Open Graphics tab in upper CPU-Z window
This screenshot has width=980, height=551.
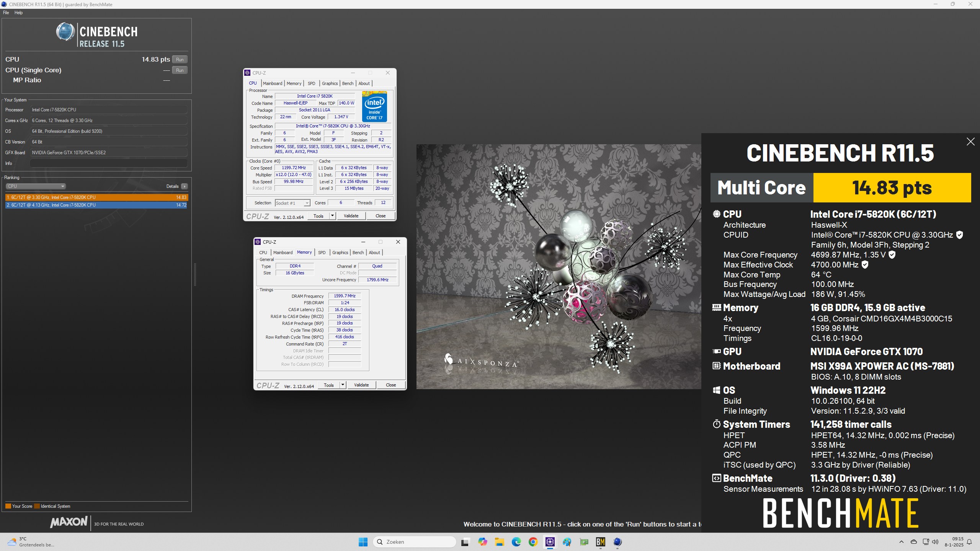pyautogui.click(x=330, y=83)
